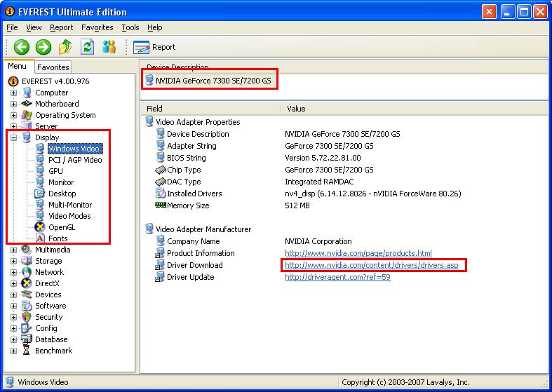Click the Desktop icon in Display tree

point(39,193)
